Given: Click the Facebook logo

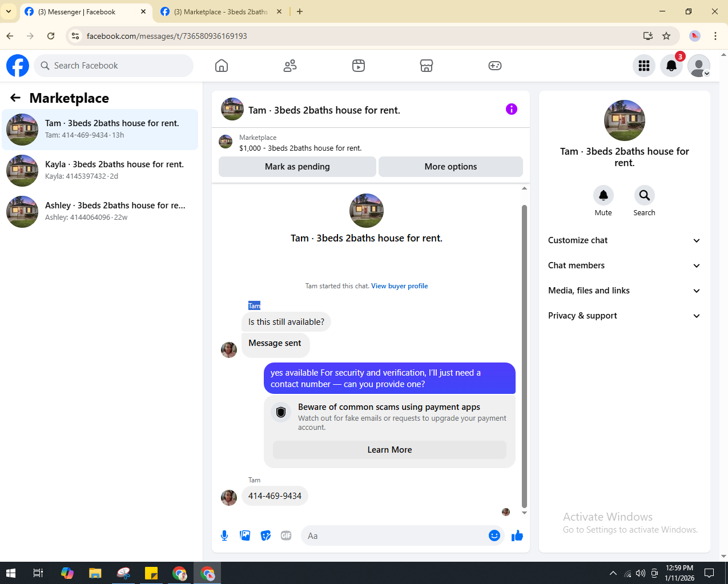Looking at the screenshot, I should pos(18,66).
